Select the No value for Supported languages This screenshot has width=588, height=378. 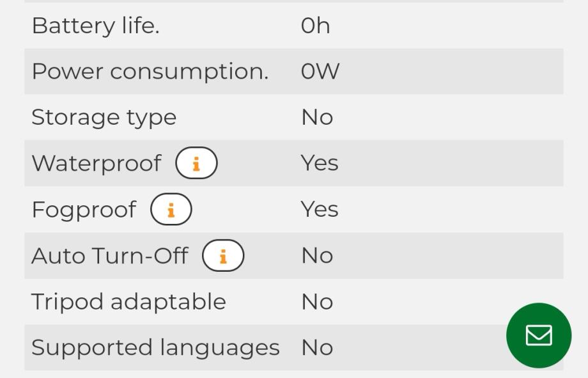[317, 348]
